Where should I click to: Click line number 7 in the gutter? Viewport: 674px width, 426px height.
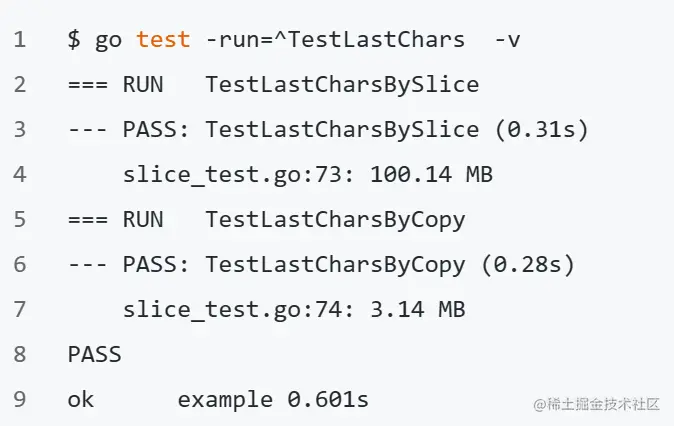tap(20, 310)
